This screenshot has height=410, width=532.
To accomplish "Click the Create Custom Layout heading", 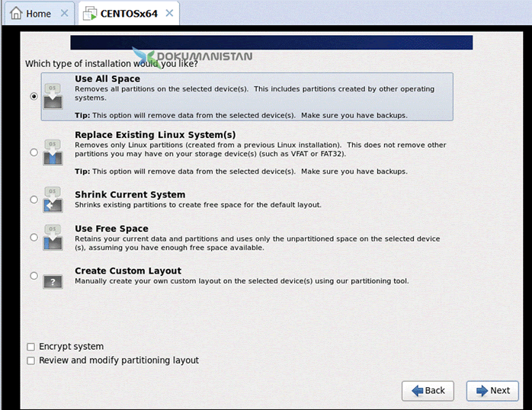I will [x=128, y=271].
